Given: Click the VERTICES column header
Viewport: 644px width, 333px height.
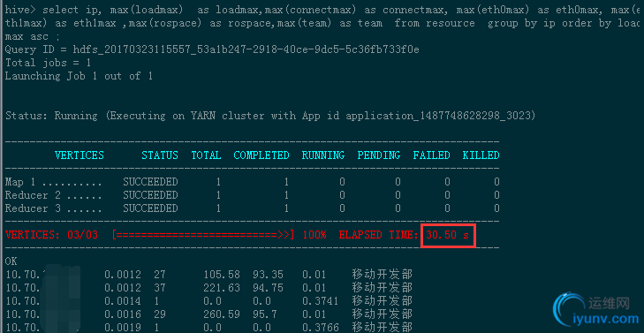Looking at the screenshot, I should pyautogui.click(x=80, y=155).
